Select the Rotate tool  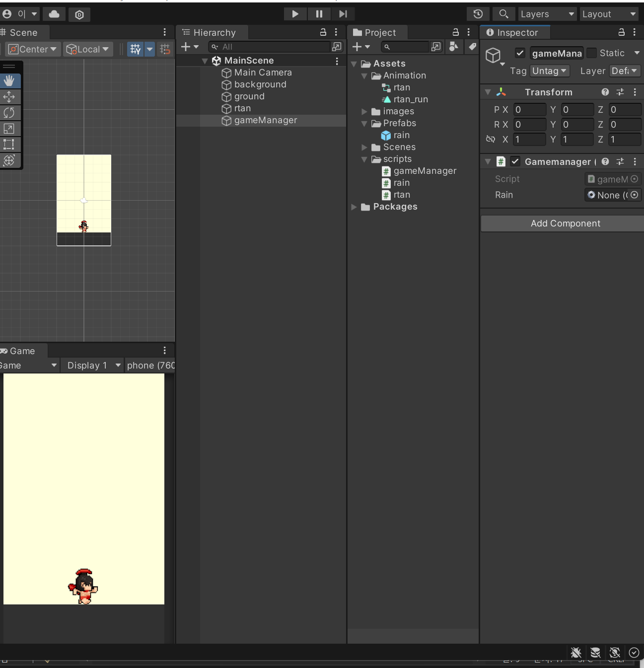(9, 113)
